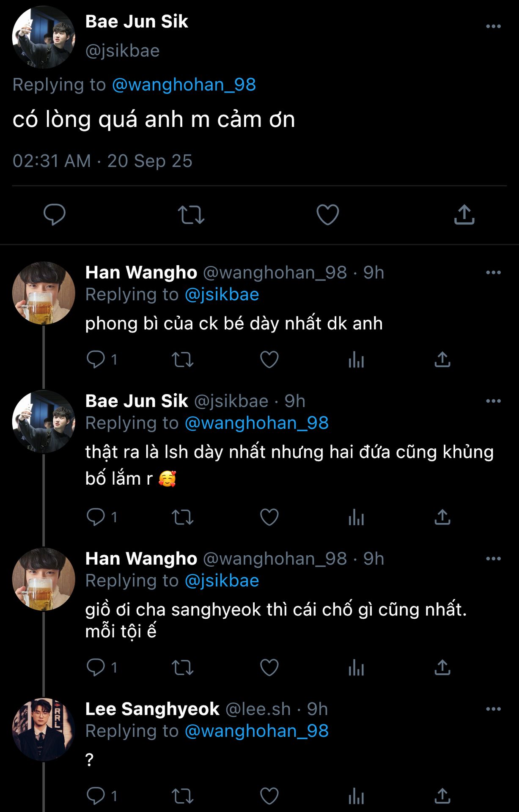Open more options on Lee Sanghyeok's reply
This screenshot has width=519, height=812.
point(493,709)
